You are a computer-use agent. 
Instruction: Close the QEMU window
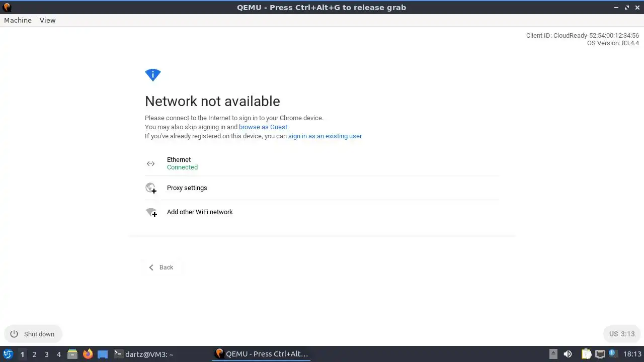[x=637, y=8]
